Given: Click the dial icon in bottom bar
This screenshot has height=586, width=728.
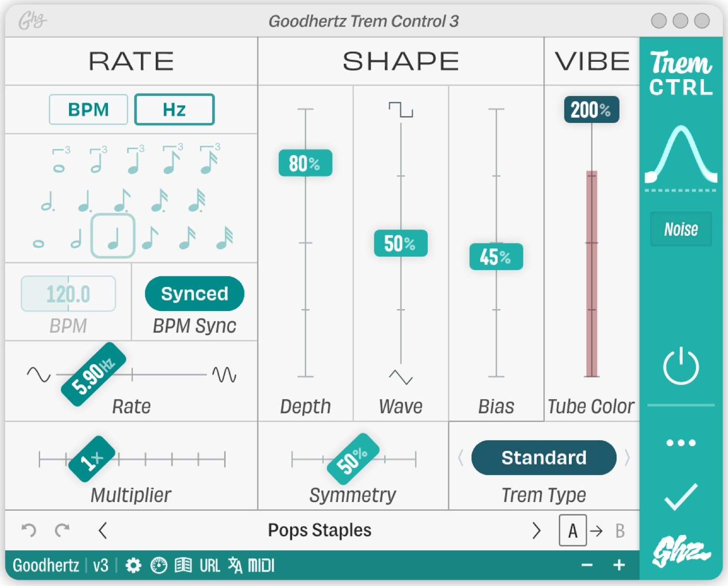Looking at the screenshot, I should tap(159, 565).
